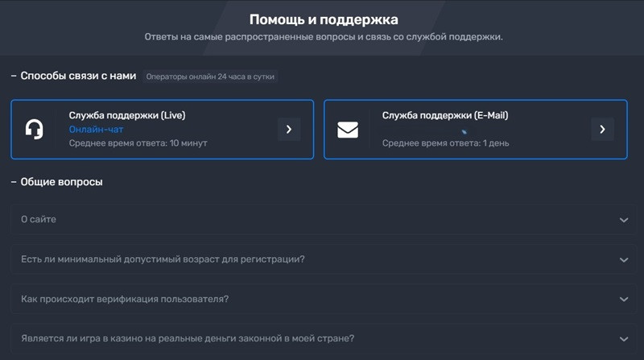The height and width of the screenshot is (360, 644).
Task: Click 'Как происходит верификация пользователя?' text
Action: click(x=125, y=299)
